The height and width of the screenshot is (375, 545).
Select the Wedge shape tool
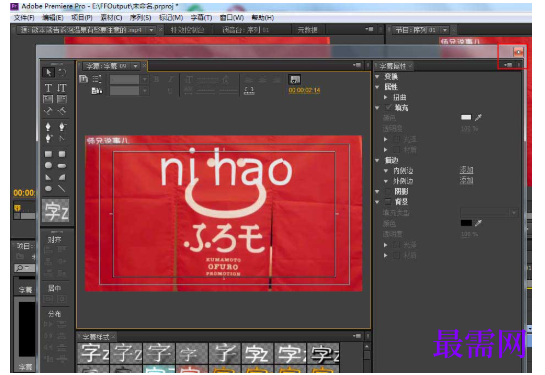(x=48, y=177)
